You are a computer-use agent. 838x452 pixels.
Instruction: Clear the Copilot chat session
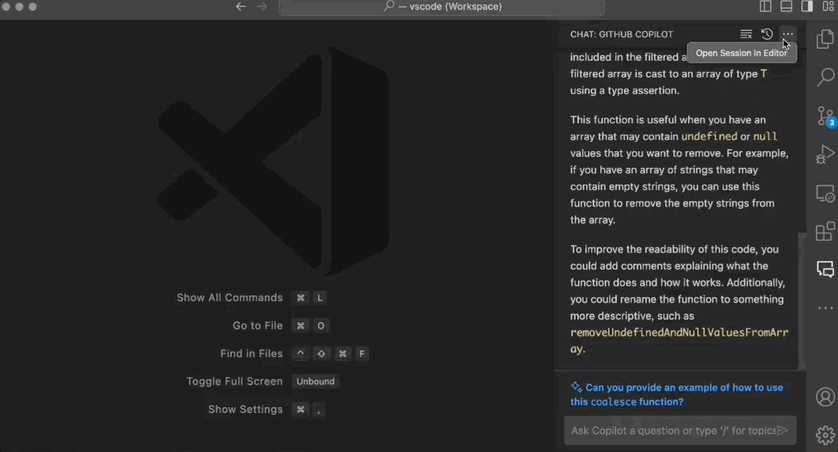746,34
